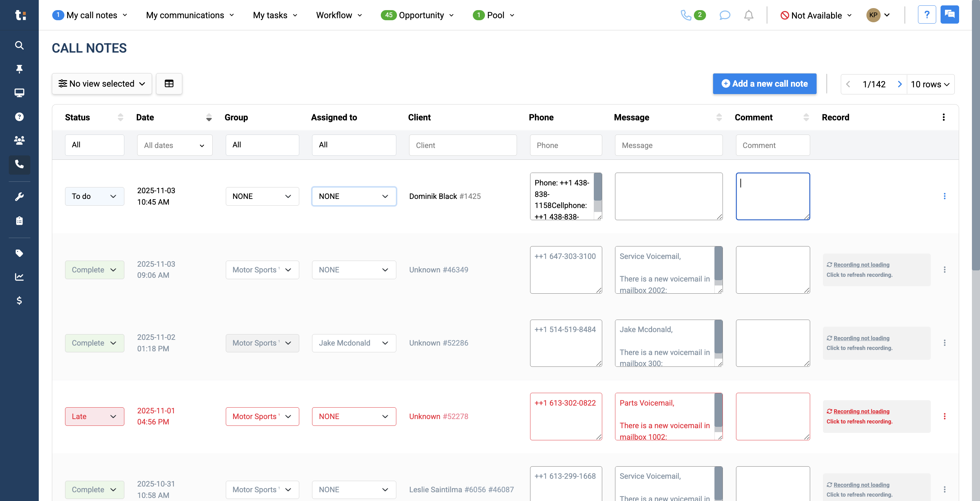
Task: Expand the No view selected dropdown
Action: pyautogui.click(x=101, y=84)
